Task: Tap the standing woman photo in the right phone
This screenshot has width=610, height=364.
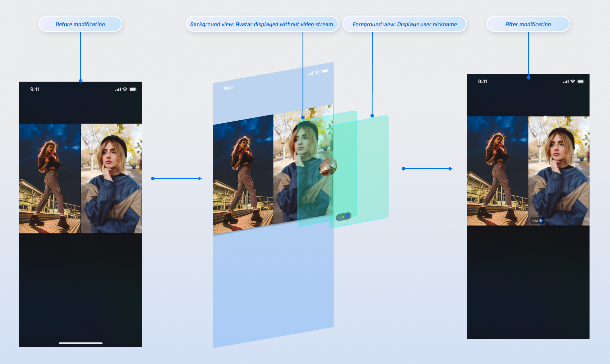Action: click(x=497, y=171)
